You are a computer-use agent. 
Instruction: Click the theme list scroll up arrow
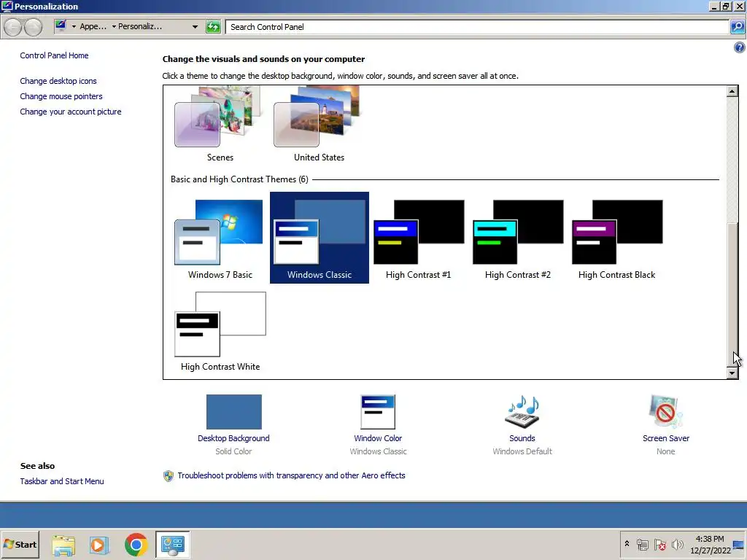pyautogui.click(x=732, y=91)
